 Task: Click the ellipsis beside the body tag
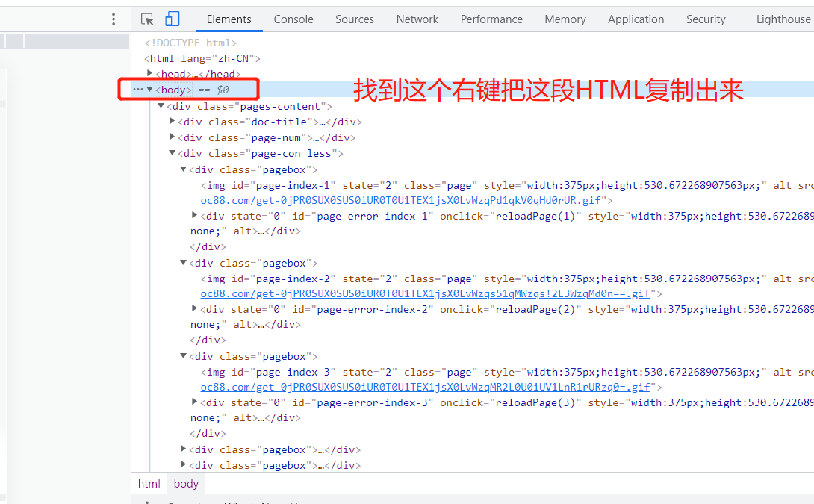(x=137, y=90)
